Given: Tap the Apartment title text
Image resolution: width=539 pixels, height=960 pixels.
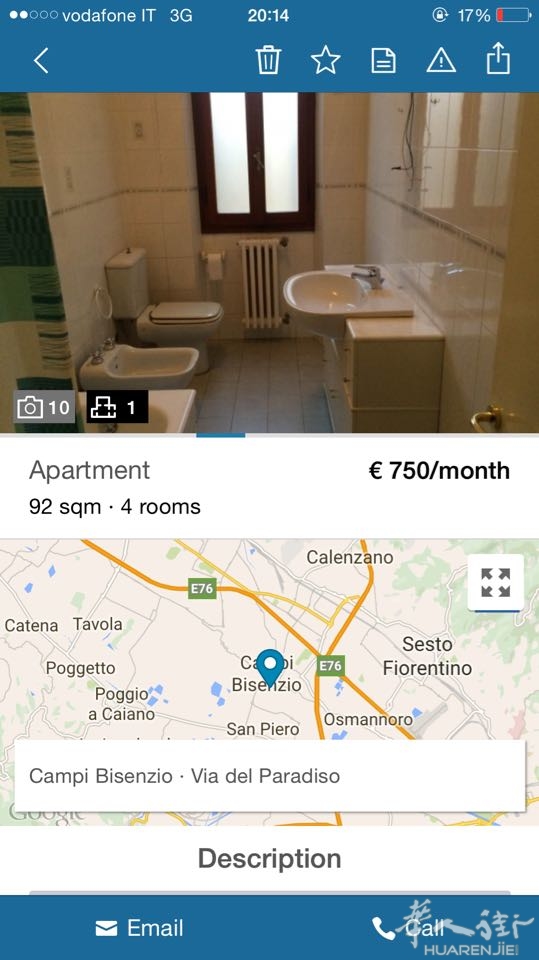Looking at the screenshot, I should (89, 471).
